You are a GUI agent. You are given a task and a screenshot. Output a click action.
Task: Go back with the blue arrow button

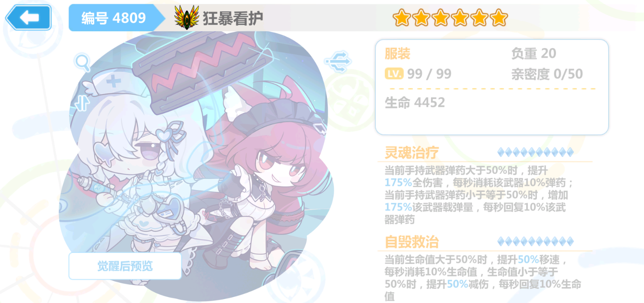click(28, 17)
